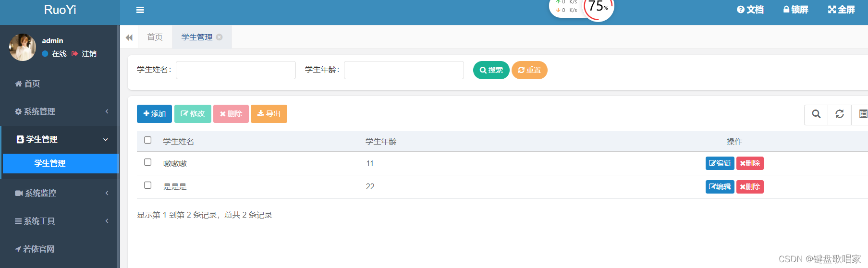This screenshot has width=868, height=268.
Task: Click the 学生年龄 column header
Action: coord(381,142)
